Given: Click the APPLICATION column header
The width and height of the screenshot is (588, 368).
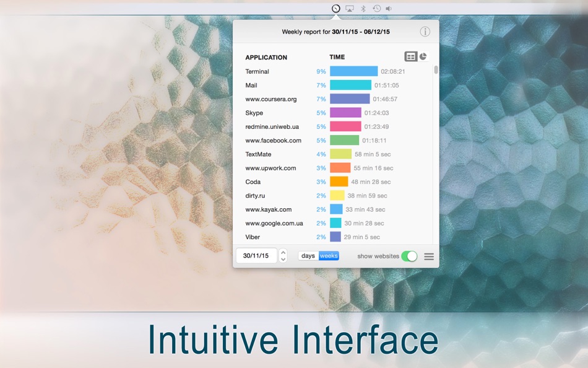Looking at the screenshot, I should (x=266, y=58).
